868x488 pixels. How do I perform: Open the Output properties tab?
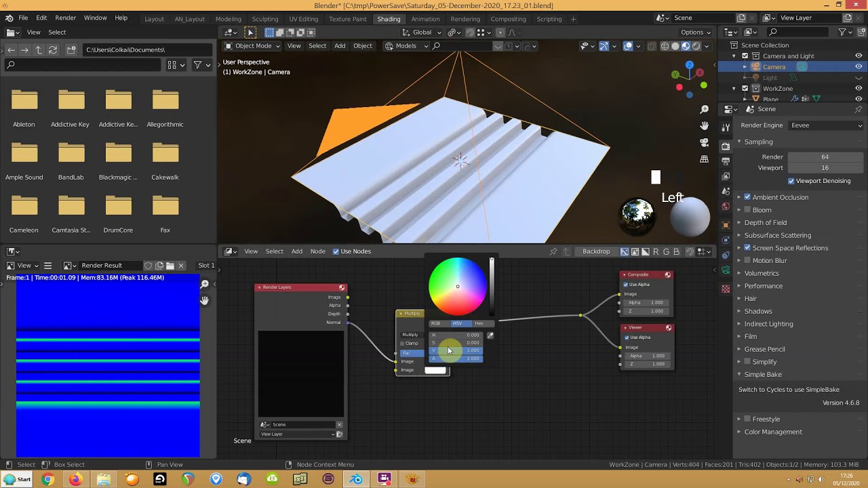[x=726, y=161]
